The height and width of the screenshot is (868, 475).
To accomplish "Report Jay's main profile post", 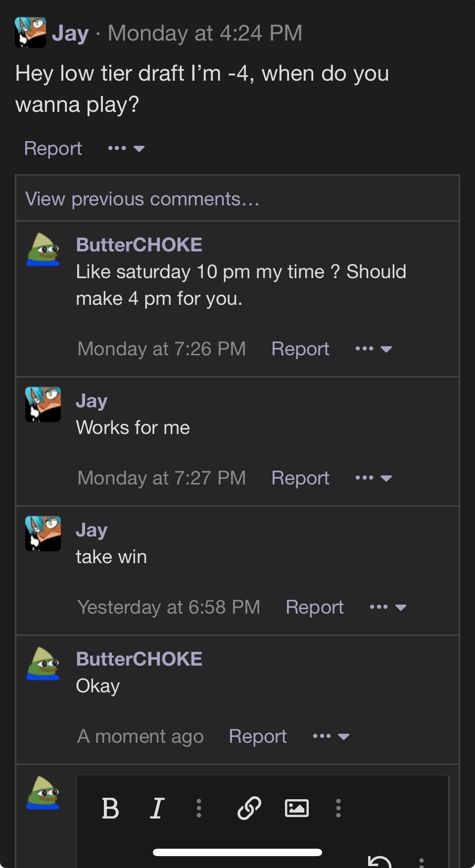I will click(x=53, y=148).
